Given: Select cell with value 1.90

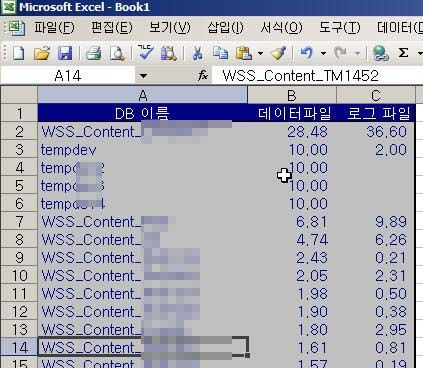Looking at the screenshot, I should pyautogui.click(x=292, y=311).
